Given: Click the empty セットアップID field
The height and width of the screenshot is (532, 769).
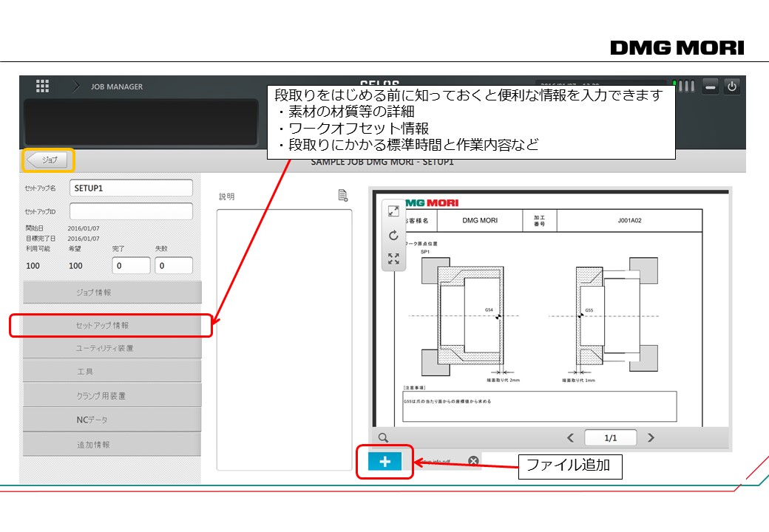Looking at the screenshot, I should (x=131, y=211).
